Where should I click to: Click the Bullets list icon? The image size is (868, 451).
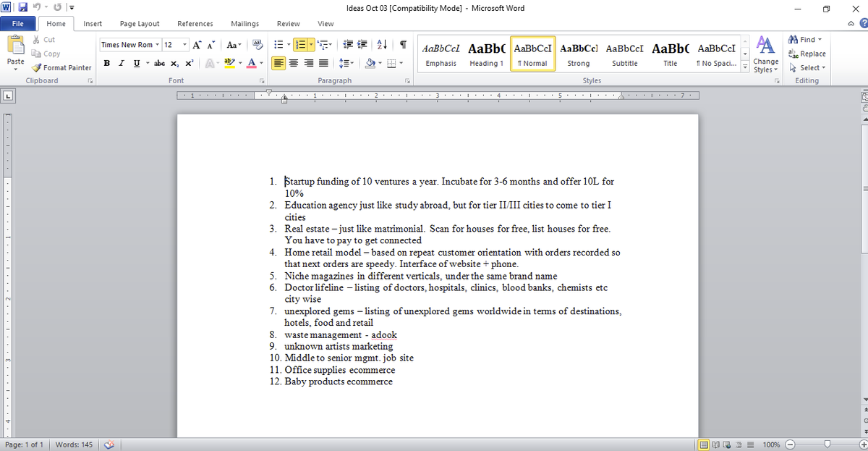(278, 44)
